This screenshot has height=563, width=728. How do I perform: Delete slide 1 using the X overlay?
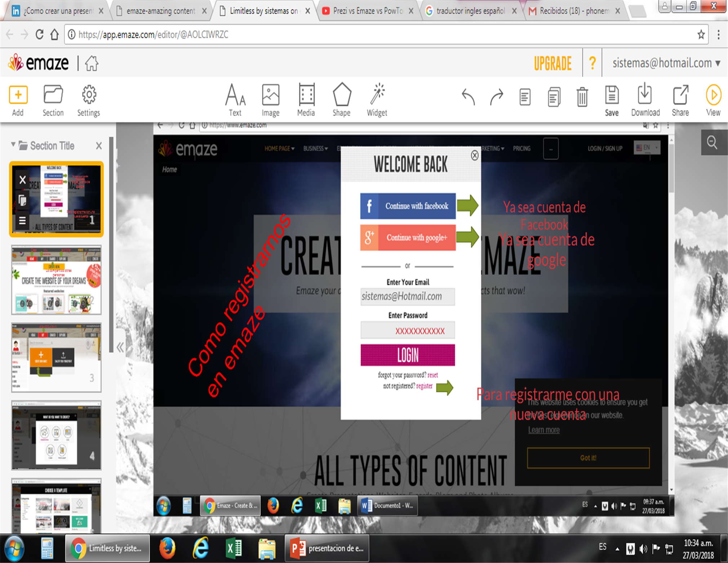click(22, 180)
